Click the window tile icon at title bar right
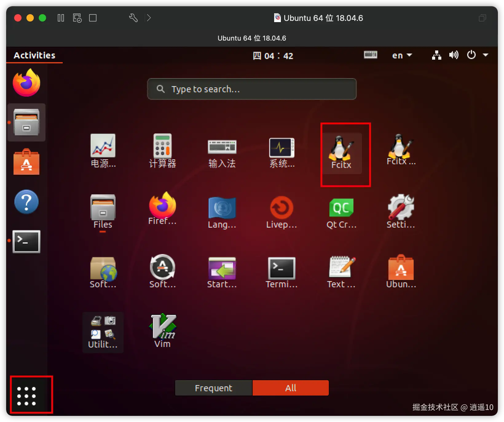Viewport: 504px width, 422px height. click(482, 18)
